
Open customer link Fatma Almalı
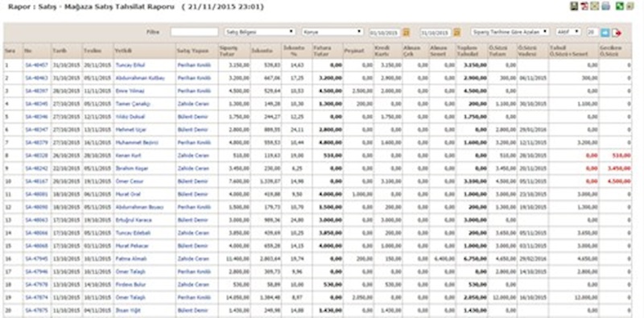coord(131,259)
